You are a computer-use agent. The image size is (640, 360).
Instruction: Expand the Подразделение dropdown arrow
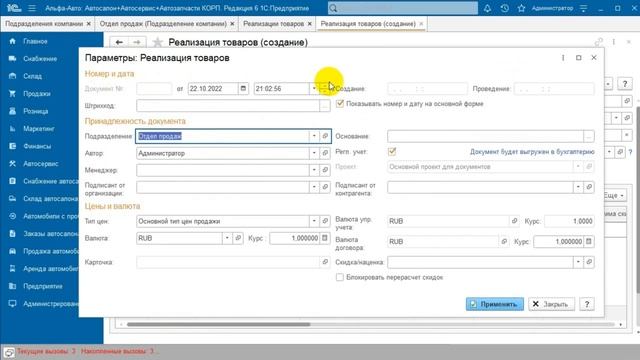pyautogui.click(x=314, y=136)
